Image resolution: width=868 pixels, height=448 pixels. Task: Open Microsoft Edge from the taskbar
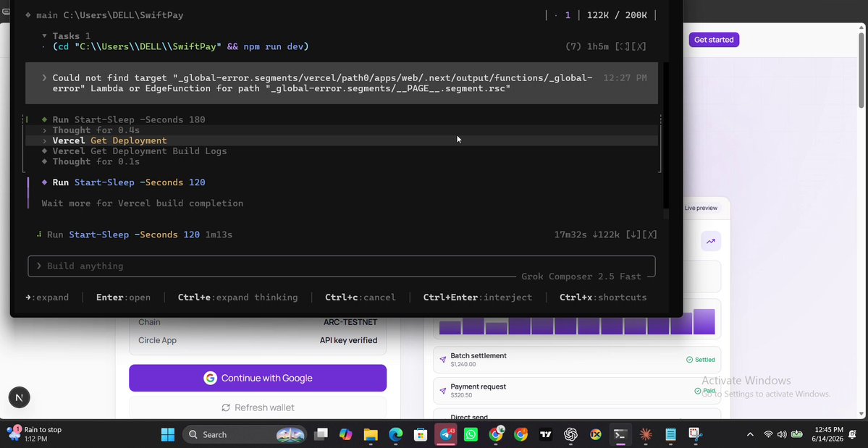[395, 435]
